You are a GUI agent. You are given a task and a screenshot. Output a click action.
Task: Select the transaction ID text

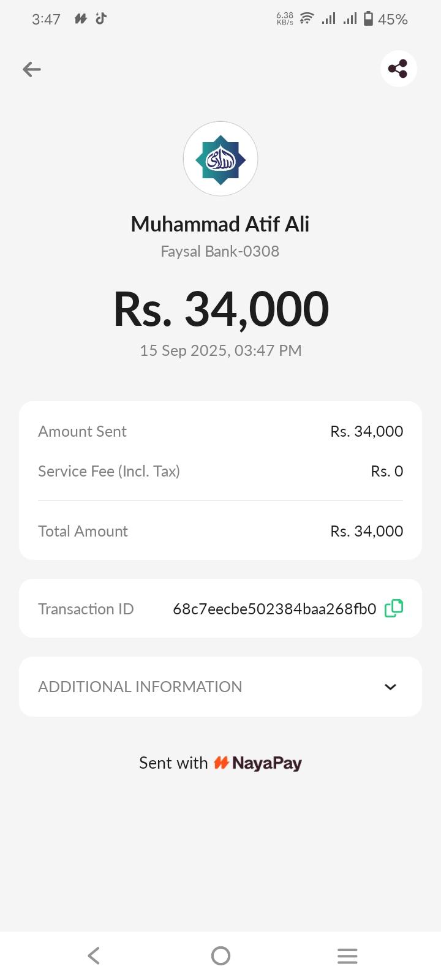click(x=274, y=609)
